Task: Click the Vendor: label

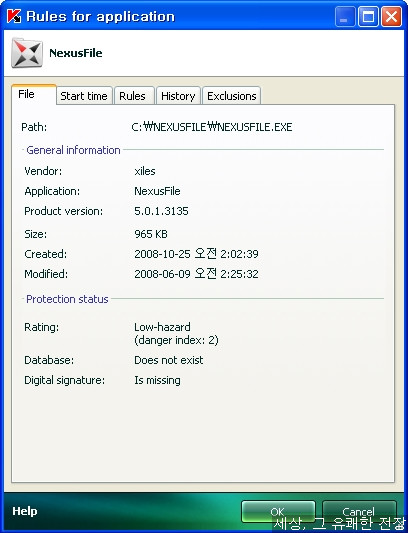Action: pos(43,171)
